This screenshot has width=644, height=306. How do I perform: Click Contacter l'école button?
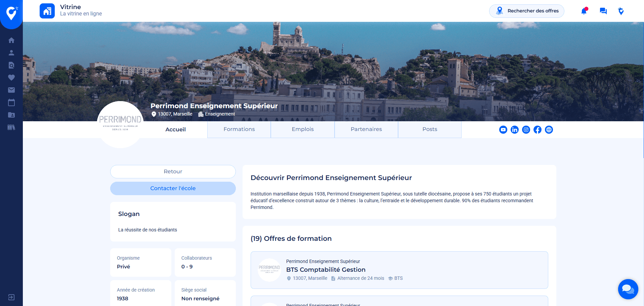(173, 188)
